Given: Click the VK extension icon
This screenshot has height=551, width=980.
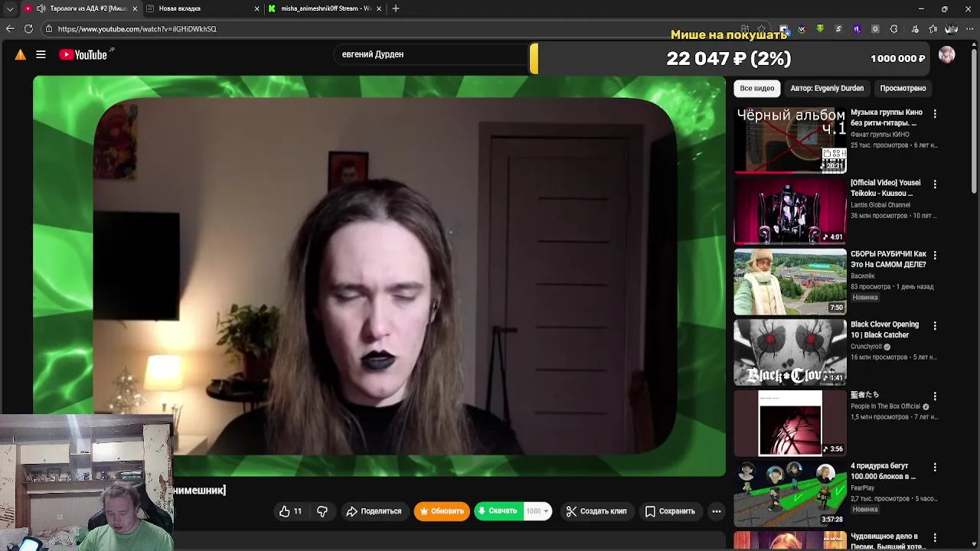Looking at the screenshot, I should coord(802,29).
